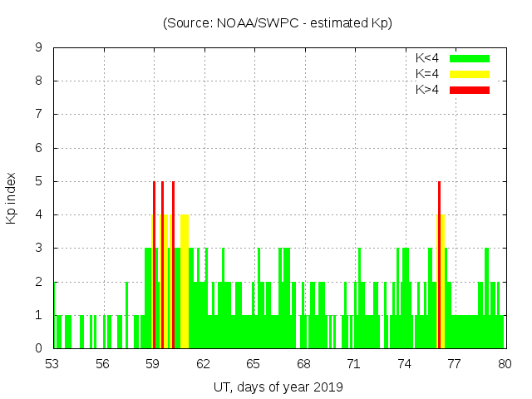
Task: Click the x-axis tick label 68
Action: click(303, 363)
